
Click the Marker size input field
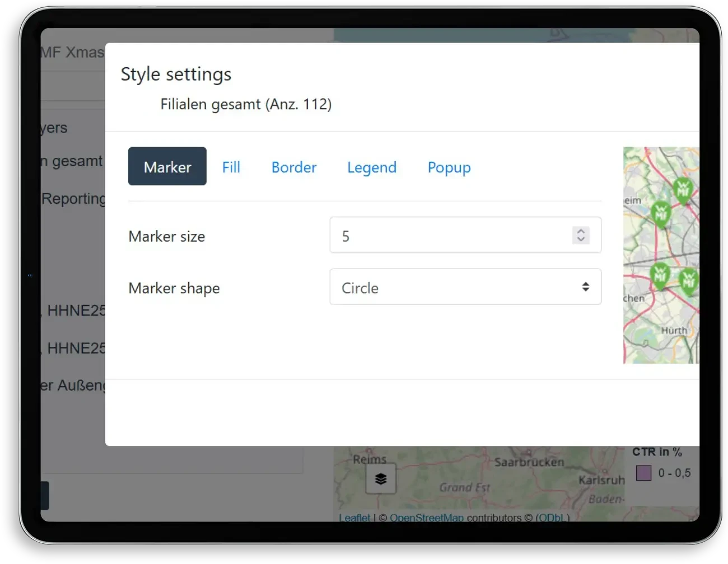(x=465, y=235)
